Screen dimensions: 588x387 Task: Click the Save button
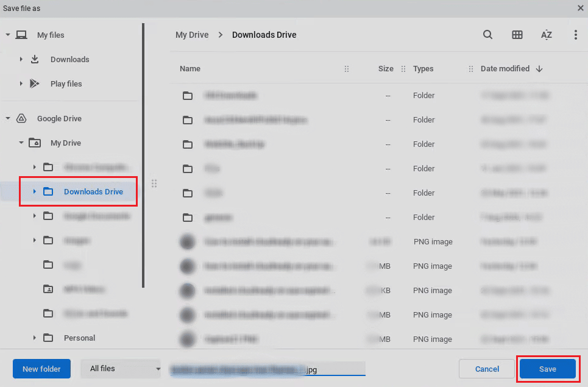[x=548, y=369]
